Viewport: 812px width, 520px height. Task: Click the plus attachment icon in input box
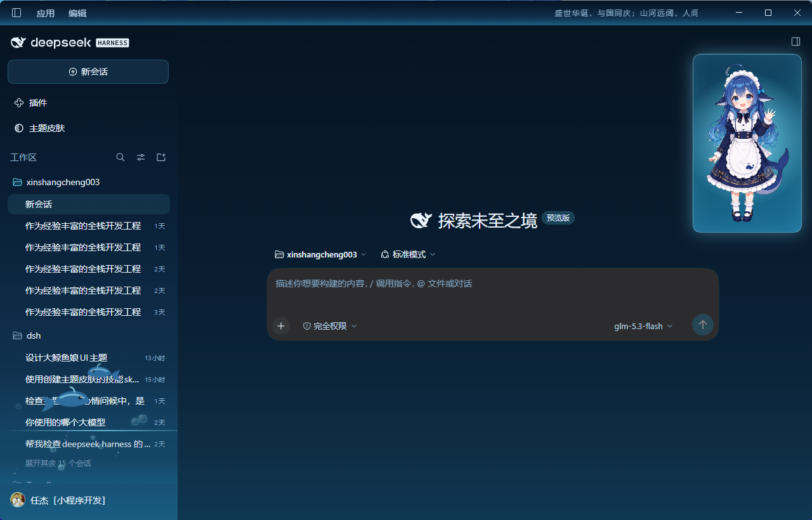281,326
